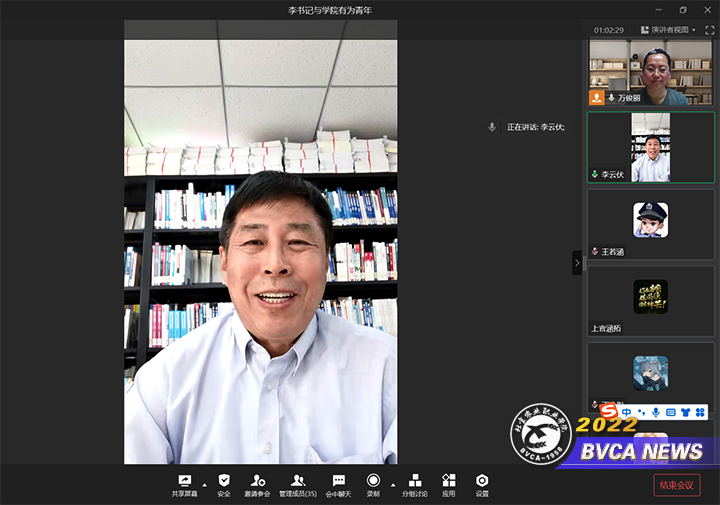Click the Invite (邀请参会) icon
720x505 pixels.
[258, 481]
